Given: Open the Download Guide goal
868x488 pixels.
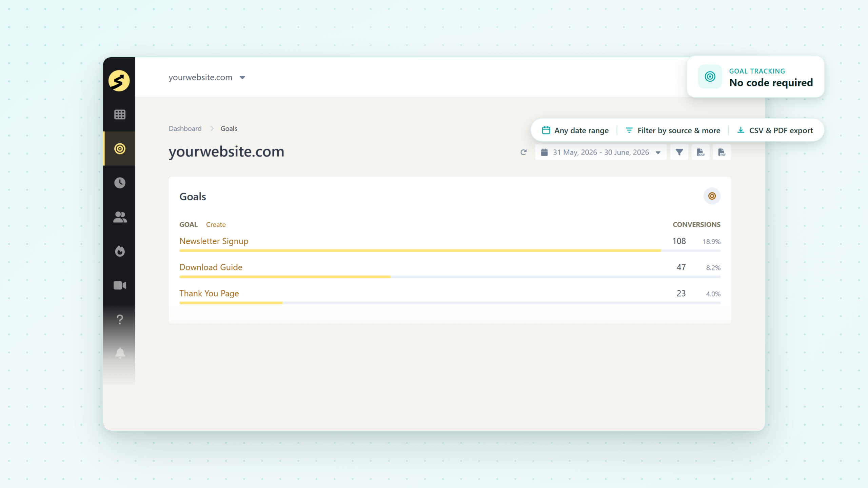Looking at the screenshot, I should [211, 267].
